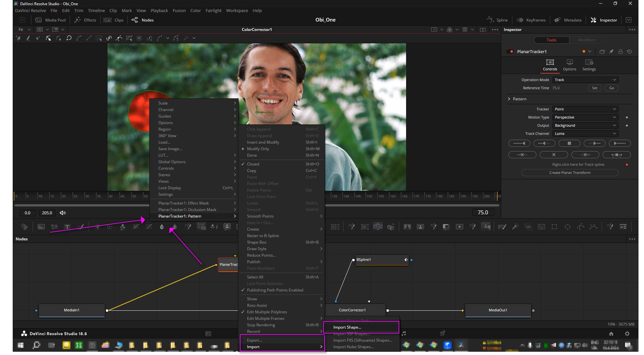Image resolution: width=644 pixels, height=355 pixels.
Task: Switch to the Modifiers tab
Action: 586,40
